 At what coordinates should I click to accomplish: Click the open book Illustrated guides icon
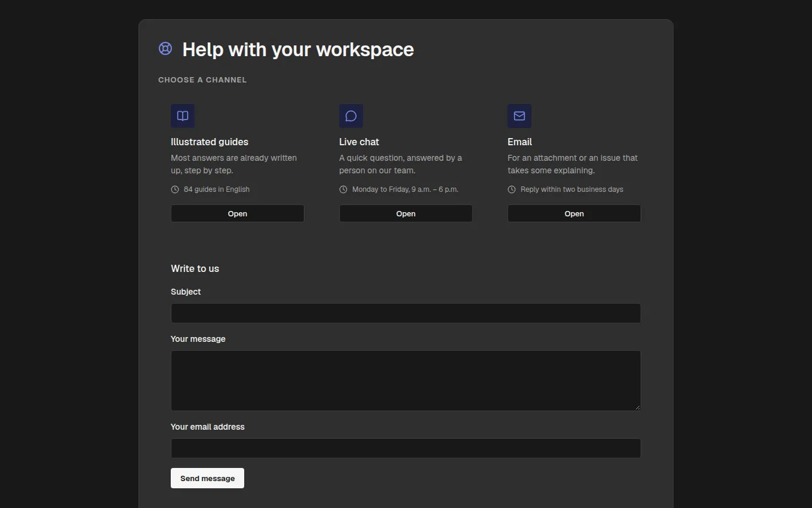click(x=183, y=116)
